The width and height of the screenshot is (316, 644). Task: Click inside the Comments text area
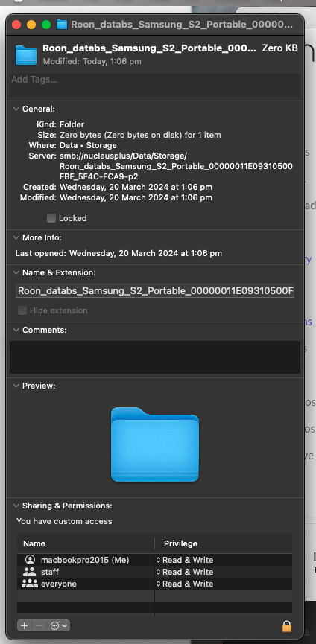(155, 357)
